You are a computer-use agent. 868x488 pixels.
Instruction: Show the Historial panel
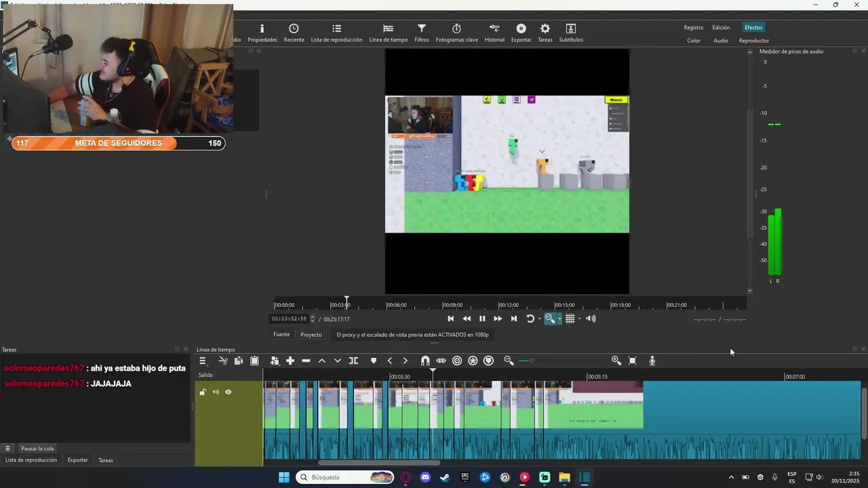(x=494, y=33)
